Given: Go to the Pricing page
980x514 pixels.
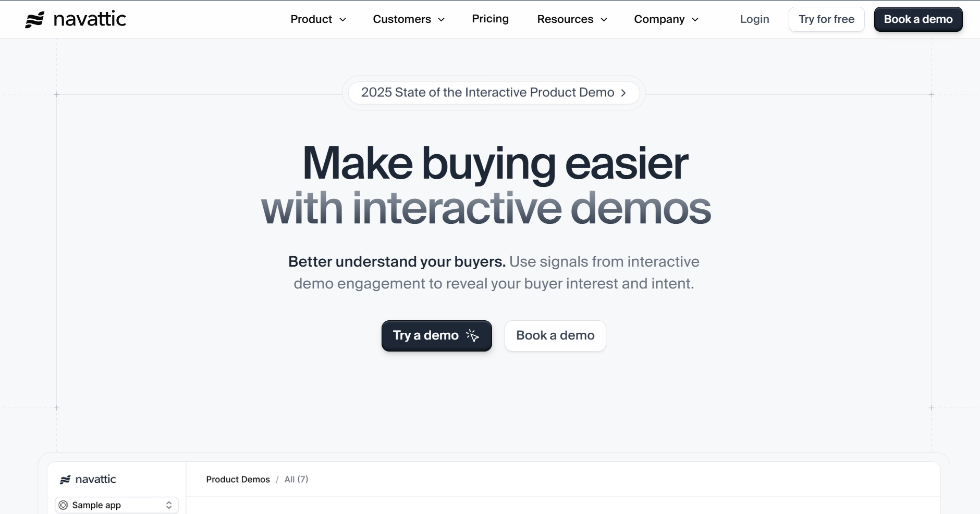Looking at the screenshot, I should 491,19.
